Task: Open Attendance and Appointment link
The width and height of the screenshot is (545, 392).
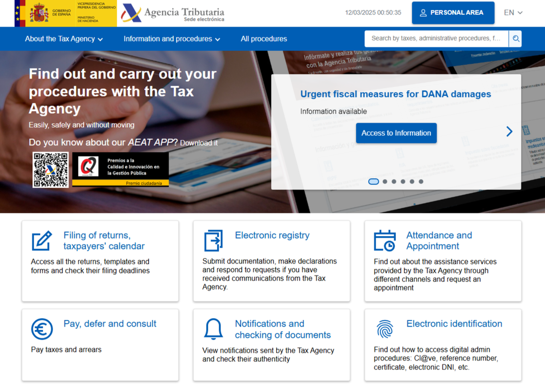Action: click(x=439, y=241)
